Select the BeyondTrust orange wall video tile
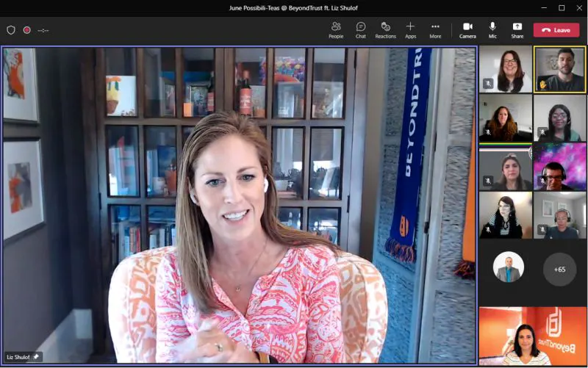 point(532,336)
